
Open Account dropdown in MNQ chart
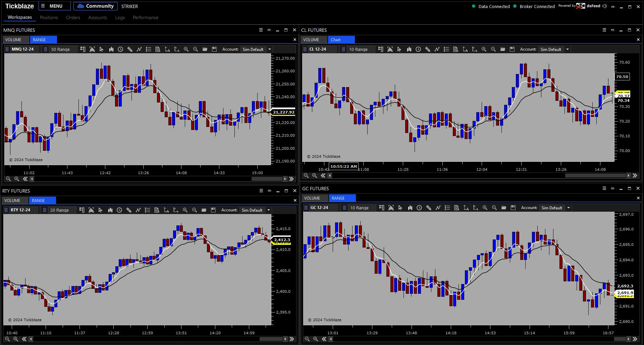coord(256,49)
